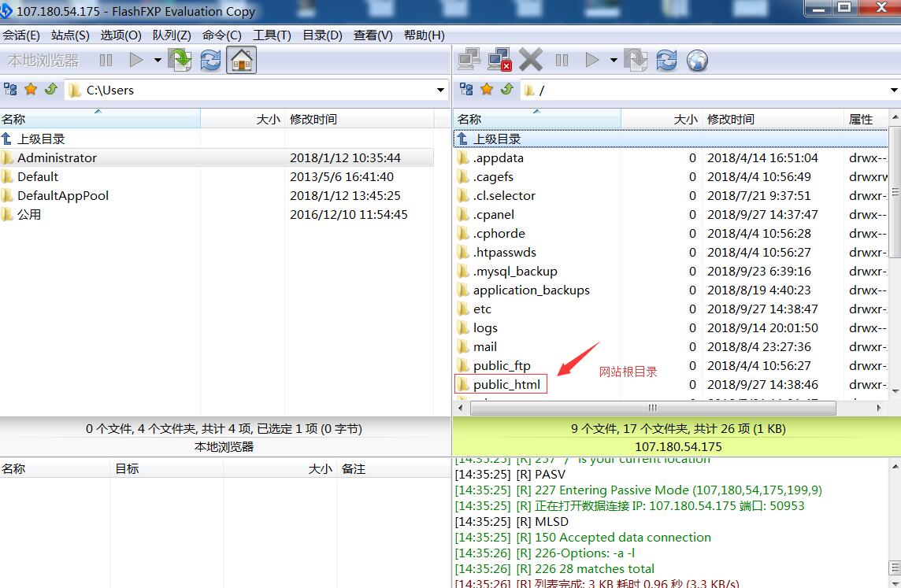Disconnect from server using red-X computer icon
Screen dimensions: 901x588
coord(499,61)
